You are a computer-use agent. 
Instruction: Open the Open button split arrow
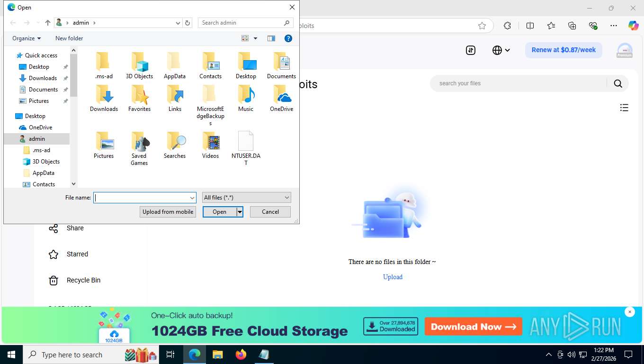[x=240, y=212]
